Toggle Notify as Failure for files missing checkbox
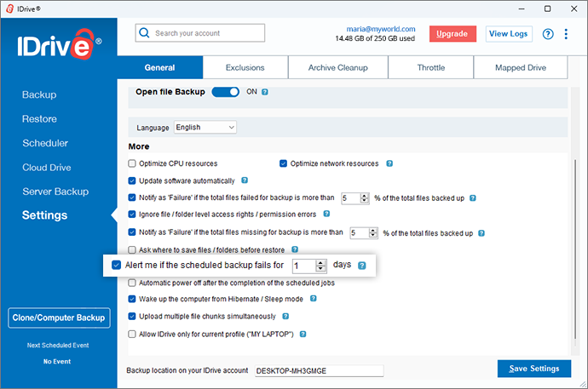Image resolution: width=588 pixels, height=389 pixels. click(132, 232)
